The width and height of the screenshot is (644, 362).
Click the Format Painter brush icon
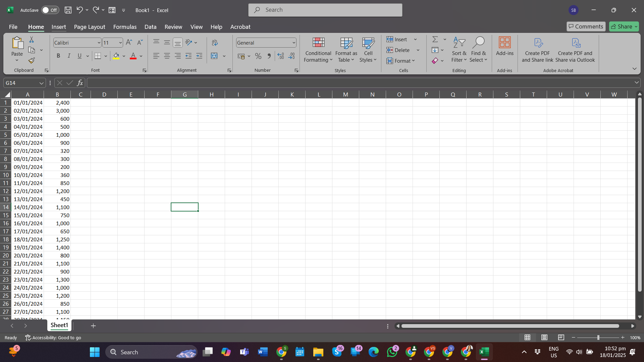pyautogui.click(x=32, y=61)
